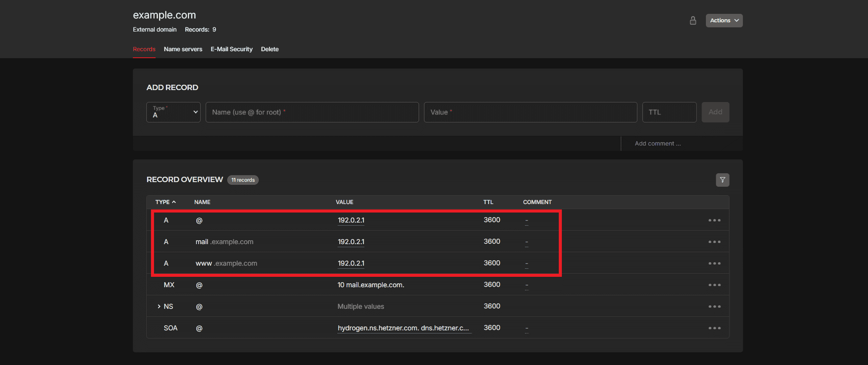Viewport: 868px width, 365px height.
Task: Open three-dot menu for MX record
Action: pyautogui.click(x=714, y=285)
